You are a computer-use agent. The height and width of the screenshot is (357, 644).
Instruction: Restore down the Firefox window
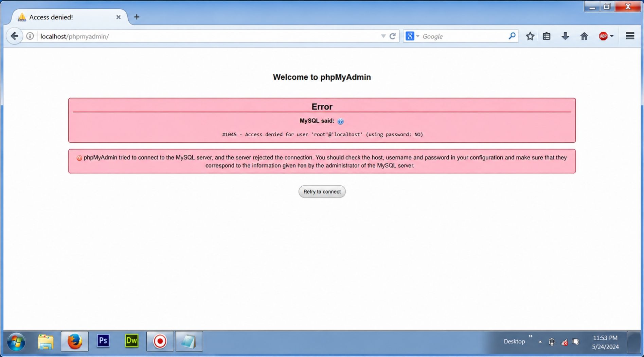click(607, 6)
